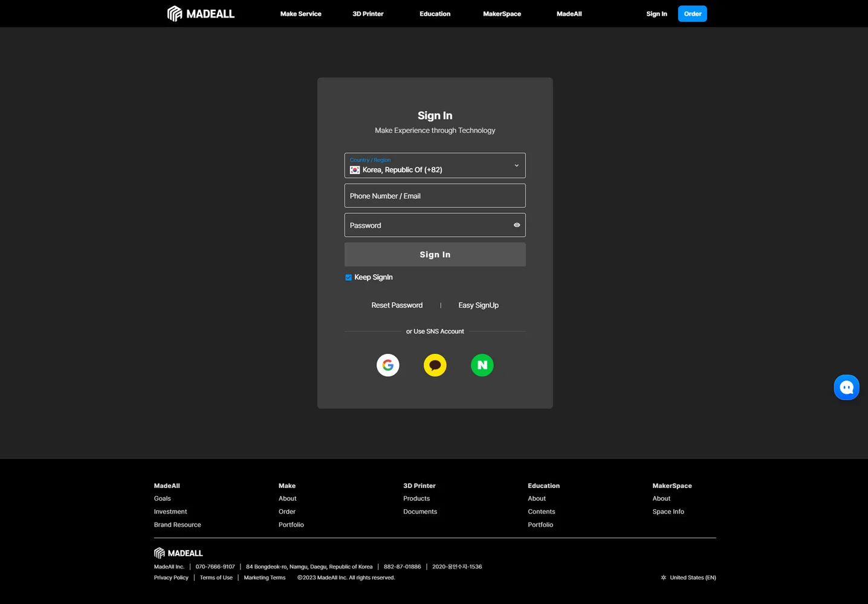
Task: Click Sign In link in header
Action: 656,13
